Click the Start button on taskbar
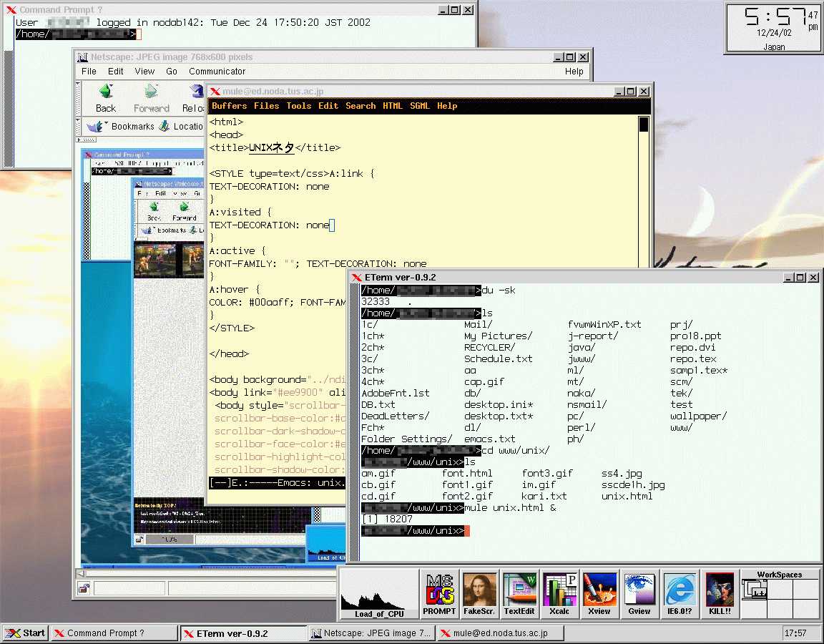 (26, 633)
